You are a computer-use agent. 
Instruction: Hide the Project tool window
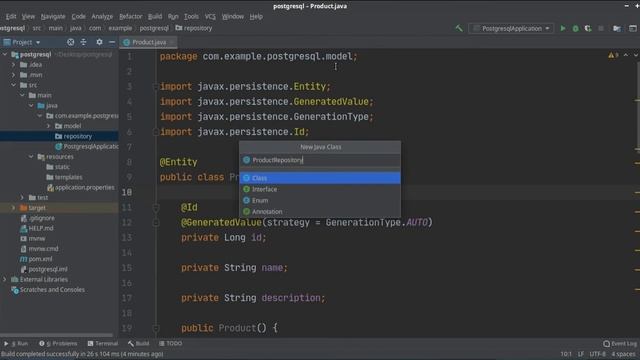[x=112, y=42]
